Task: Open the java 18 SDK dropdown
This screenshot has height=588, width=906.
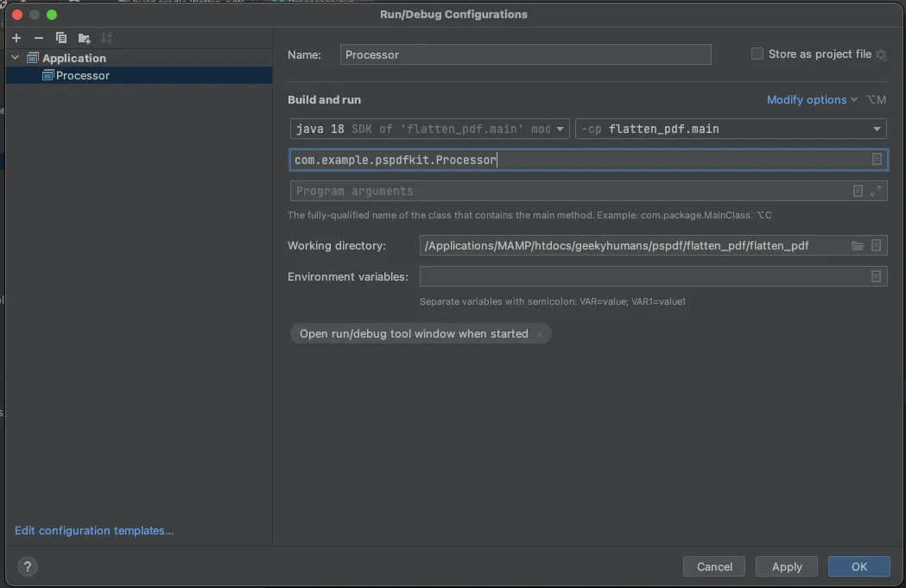Action: pyautogui.click(x=429, y=129)
